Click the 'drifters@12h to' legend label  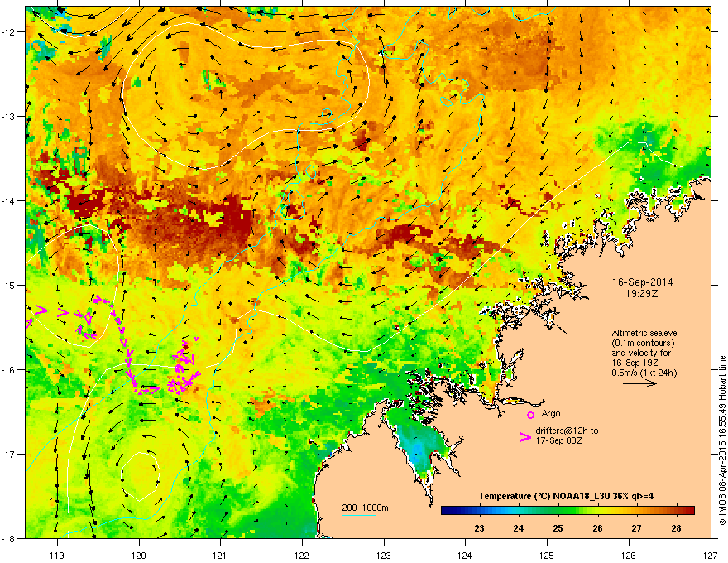(567, 431)
